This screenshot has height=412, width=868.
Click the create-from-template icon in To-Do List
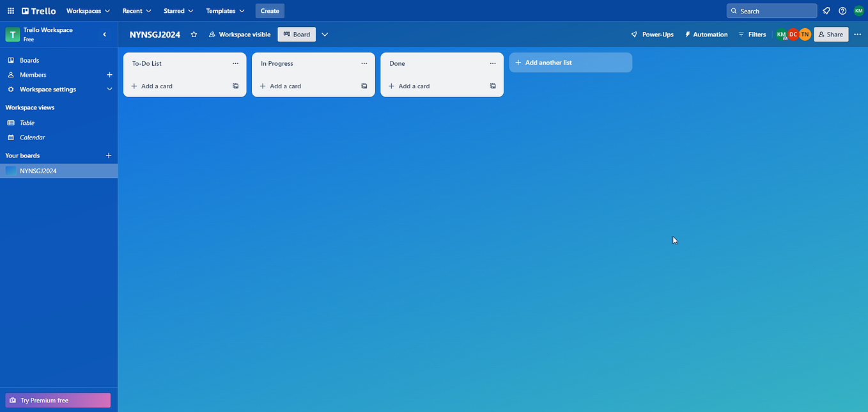point(235,85)
